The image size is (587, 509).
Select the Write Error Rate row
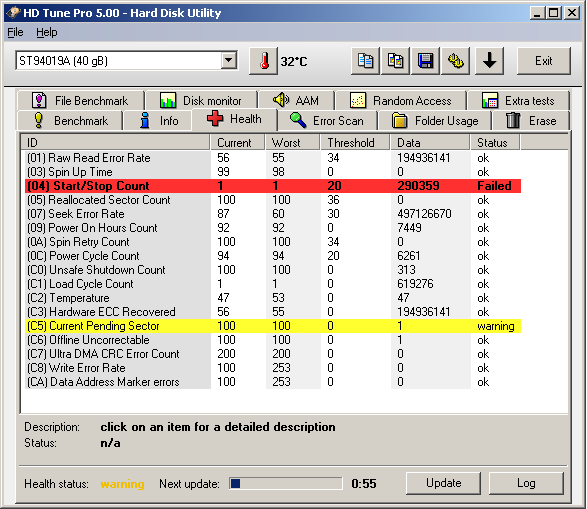pyautogui.click(x=273, y=368)
